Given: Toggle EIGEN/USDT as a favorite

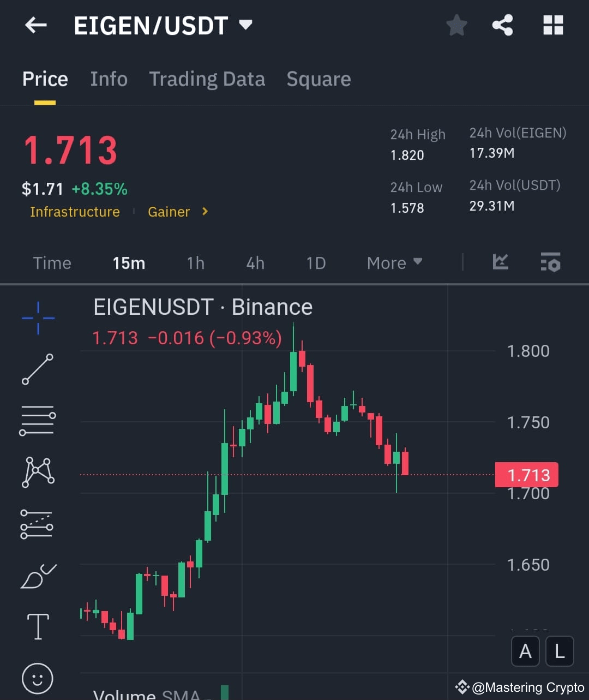Looking at the screenshot, I should (x=456, y=25).
